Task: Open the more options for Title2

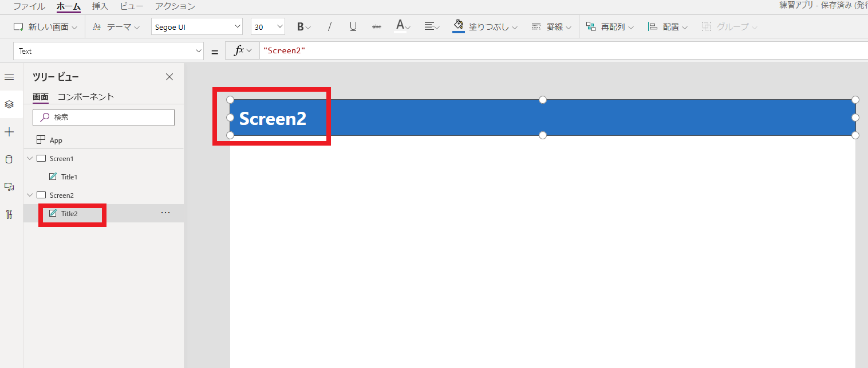Action: tap(165, 213)
